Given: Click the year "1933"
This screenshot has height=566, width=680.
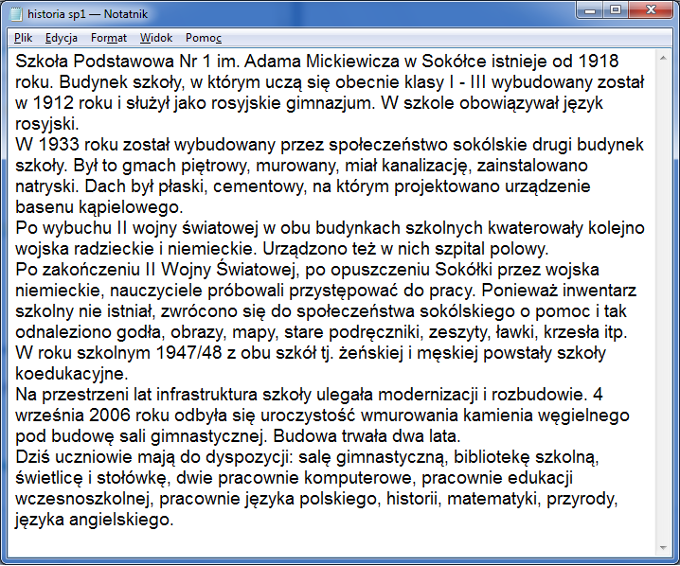Looking at the screenshot, I should (59, 144).
